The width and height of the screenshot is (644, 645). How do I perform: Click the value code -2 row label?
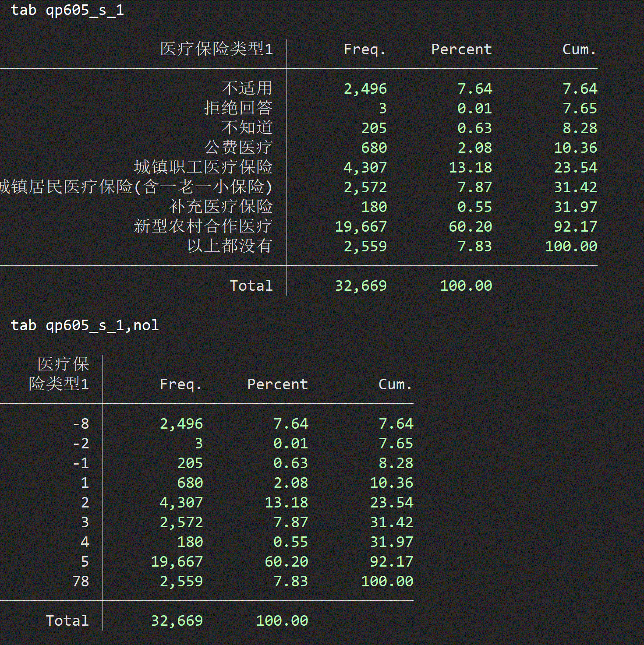tap(81, 443)
